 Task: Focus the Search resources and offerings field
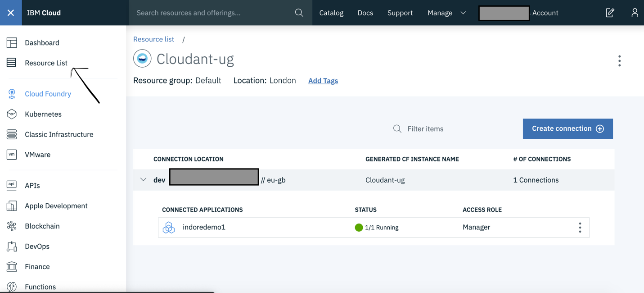(x=221, y=13)
